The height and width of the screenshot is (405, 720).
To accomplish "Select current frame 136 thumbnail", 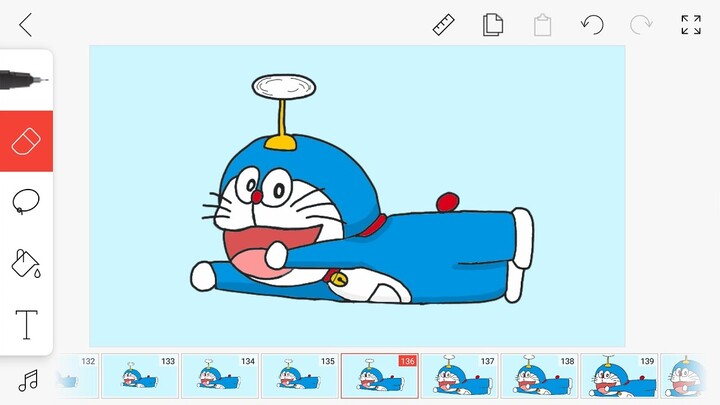I will (x=379, y=376).
